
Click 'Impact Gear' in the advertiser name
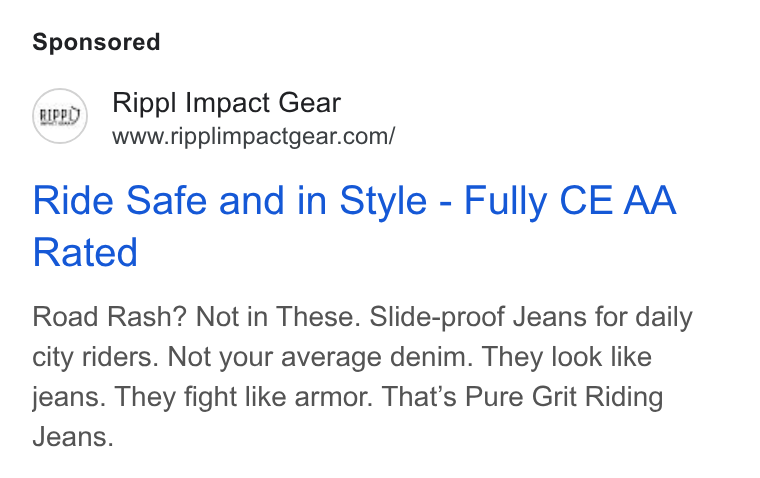pyautogui.click(x=263, y=103)
